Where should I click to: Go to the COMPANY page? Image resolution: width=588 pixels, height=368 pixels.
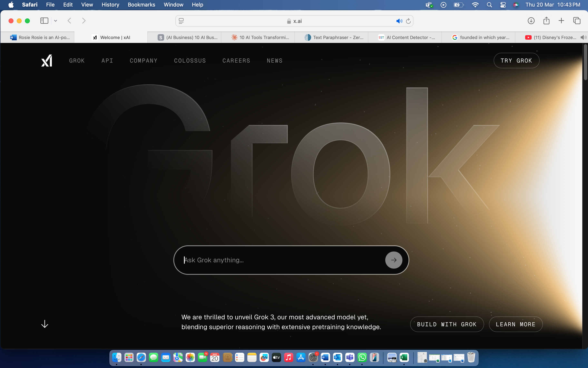(x=144, y=61)
